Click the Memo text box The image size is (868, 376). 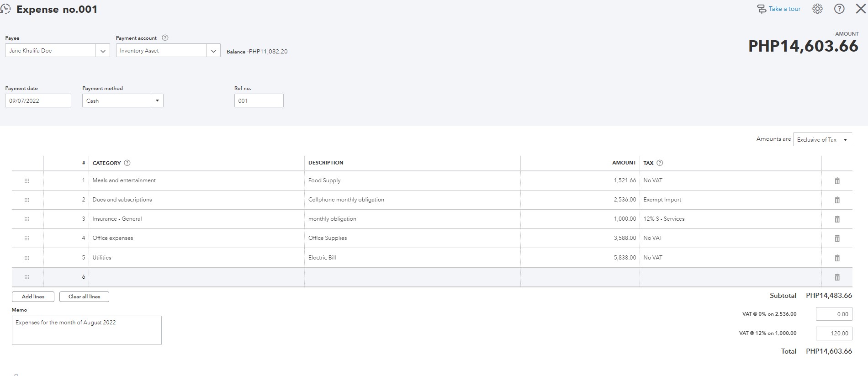pyautogui.click(x=86, y=330)
